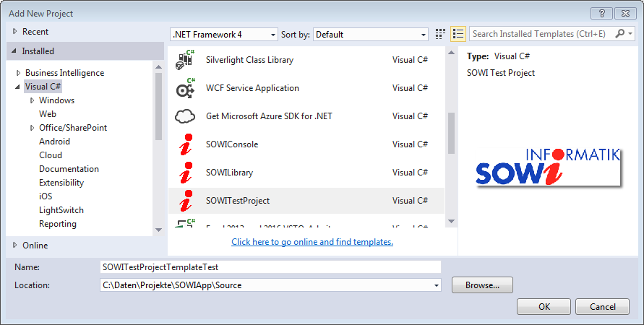Select the Office/SharePoint category label

pyautogui.click(x=73, y=128)
